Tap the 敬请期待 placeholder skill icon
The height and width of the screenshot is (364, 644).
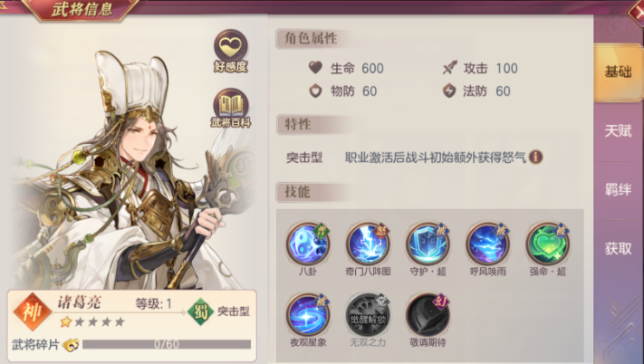tap(428, 315)
